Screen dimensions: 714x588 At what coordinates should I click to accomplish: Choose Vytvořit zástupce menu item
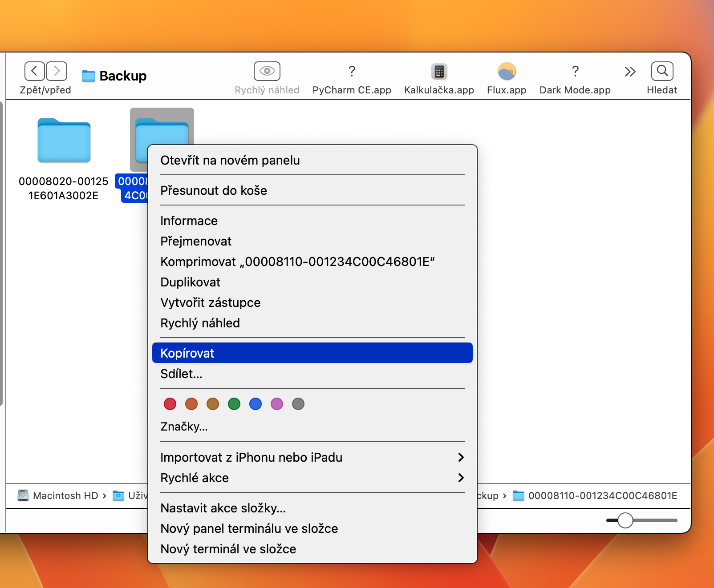312,302
